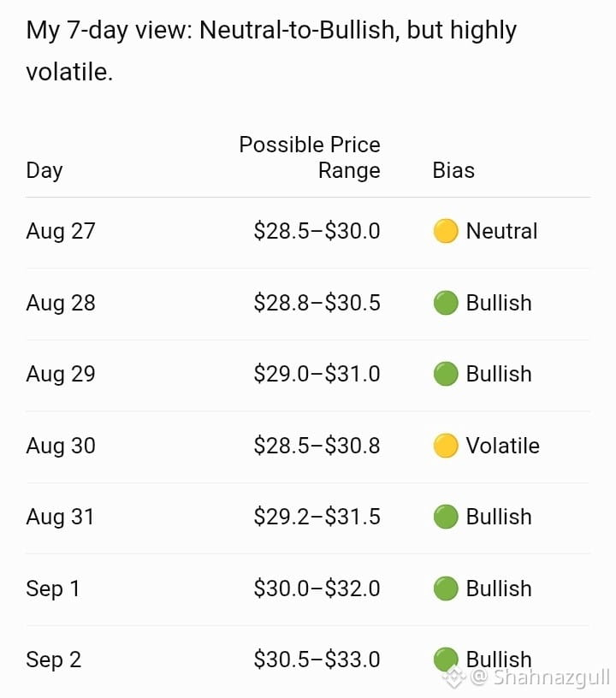Click the Binance watermark logo icon
The width and height of the screenshot is (616, 698).
(453, 677)
